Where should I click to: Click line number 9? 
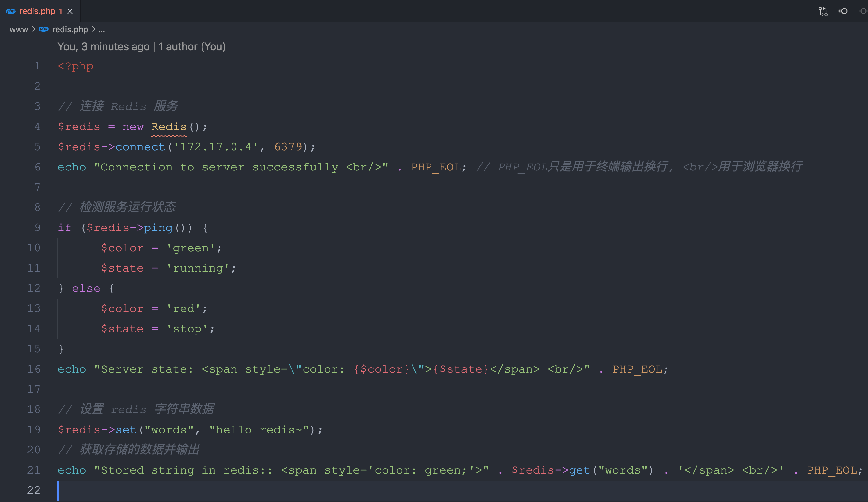click(x=37, y=227)
